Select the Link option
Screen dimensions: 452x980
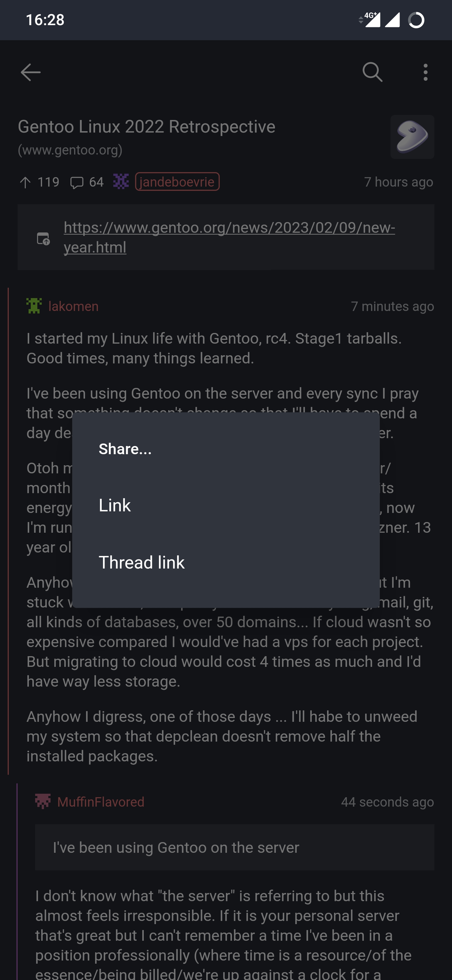[115, 505]
